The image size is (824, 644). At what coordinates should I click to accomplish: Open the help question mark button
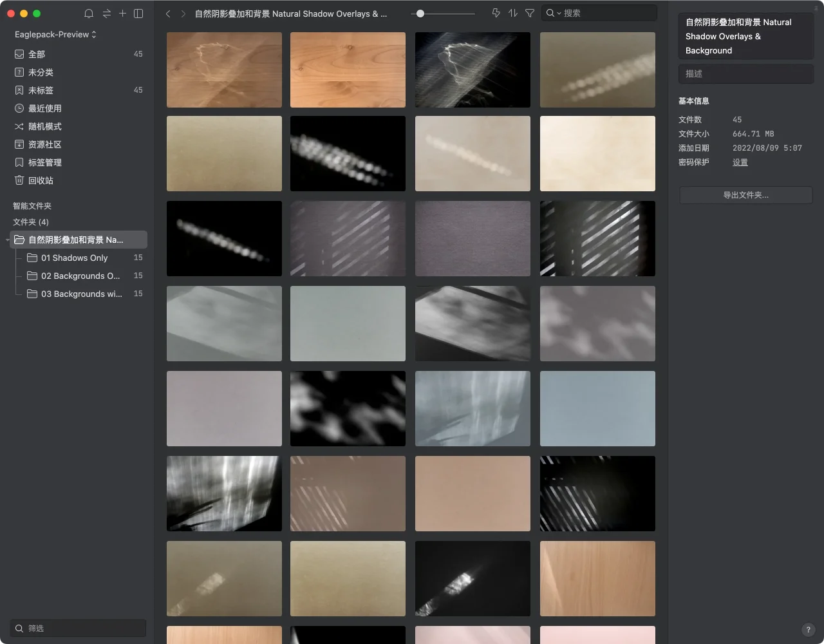(x=809, y=630)
